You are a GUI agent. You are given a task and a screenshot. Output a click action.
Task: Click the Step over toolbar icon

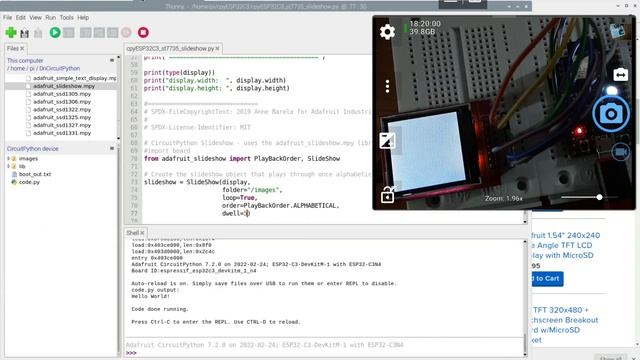pyautogui.click(x=85, y=32)
